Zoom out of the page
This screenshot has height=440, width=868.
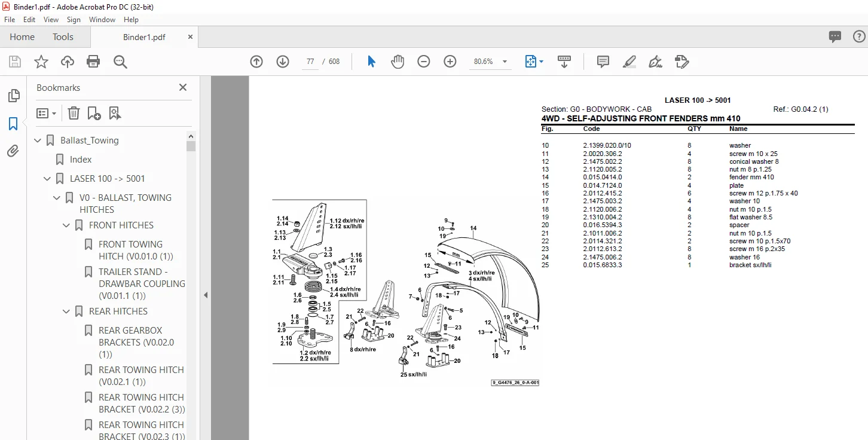coord(424,62)
